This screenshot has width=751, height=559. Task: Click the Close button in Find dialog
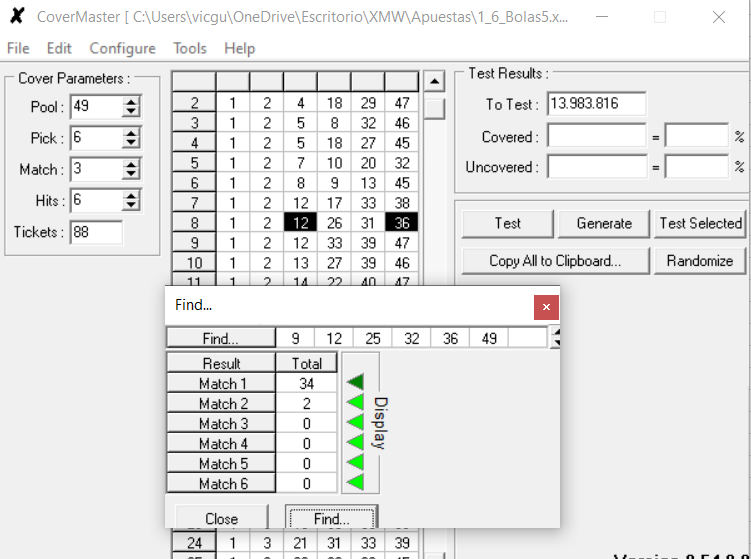click(x=221, y=517)
